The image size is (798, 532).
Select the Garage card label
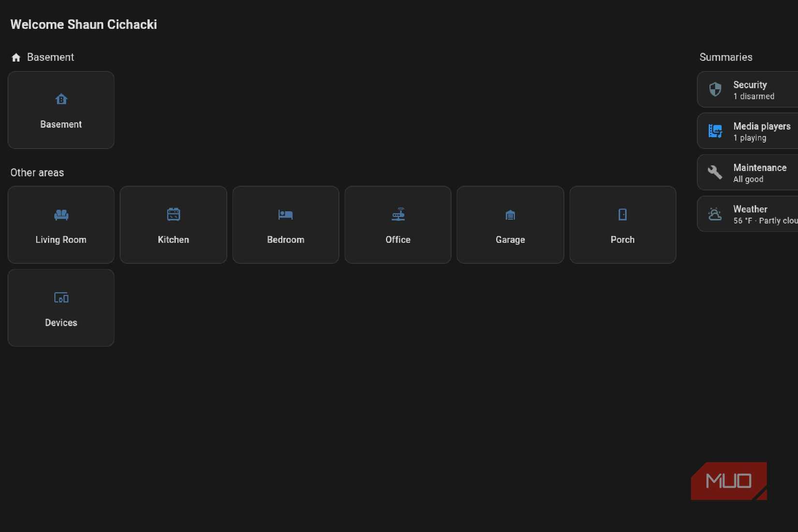tap(510, 239)
